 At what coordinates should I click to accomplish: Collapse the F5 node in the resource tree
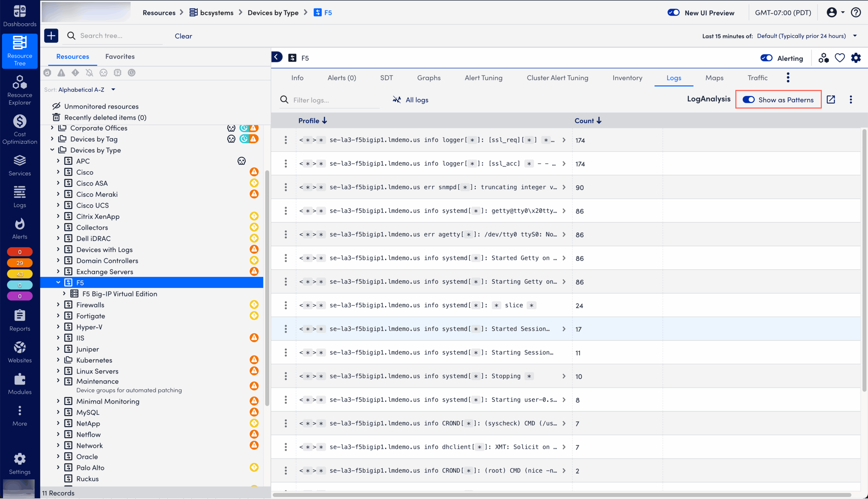pos(58,282)
